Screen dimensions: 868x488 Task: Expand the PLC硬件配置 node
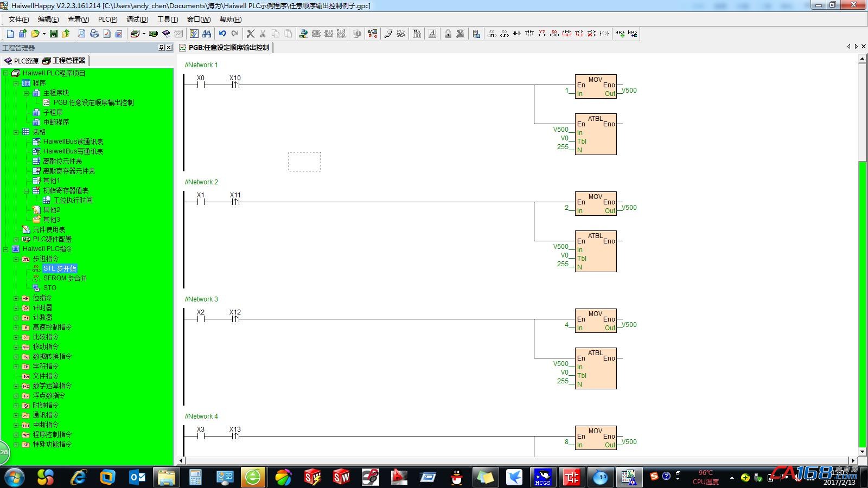(16, 239)
